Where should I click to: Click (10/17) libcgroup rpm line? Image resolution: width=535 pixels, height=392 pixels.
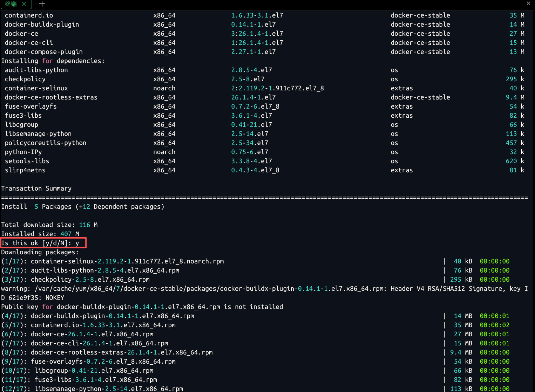click(x=255, y=371)
